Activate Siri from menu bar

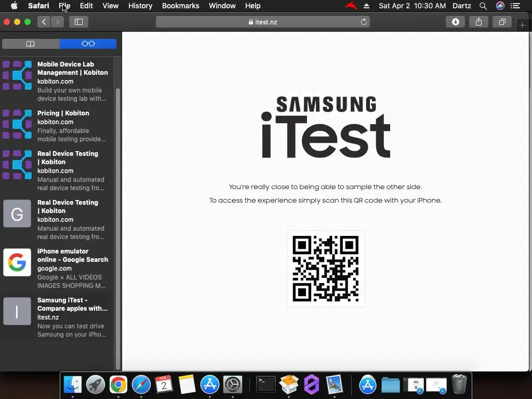pos(500,6)
